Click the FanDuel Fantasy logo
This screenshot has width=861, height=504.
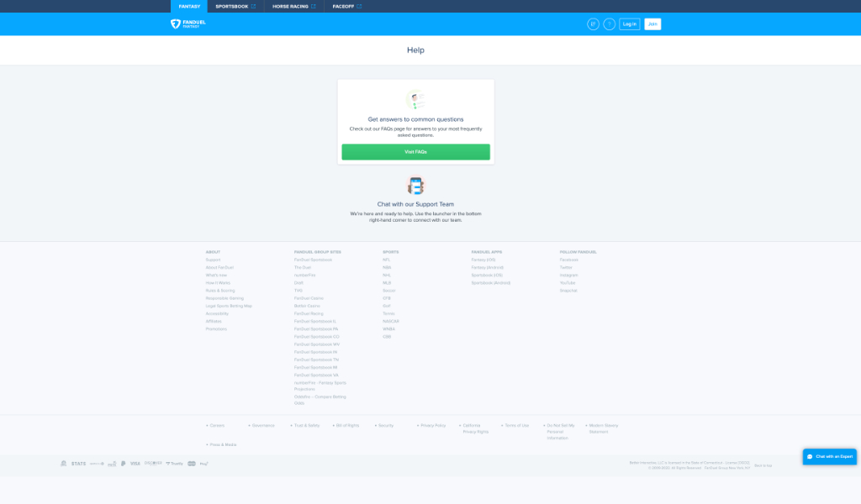(188, 24)
